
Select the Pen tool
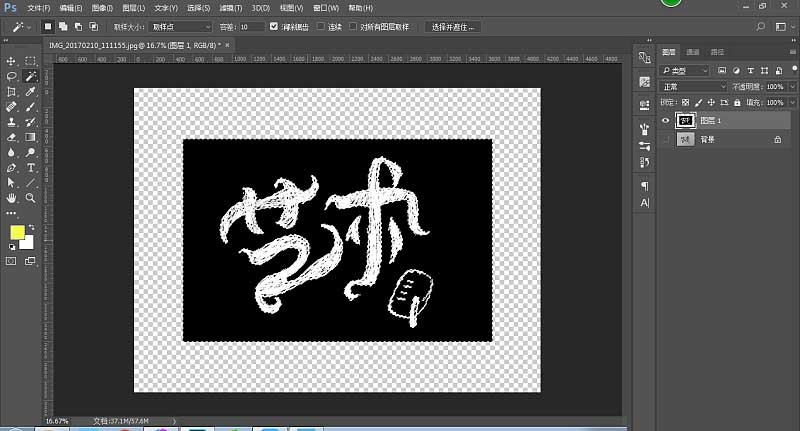[x=11, y=168]
